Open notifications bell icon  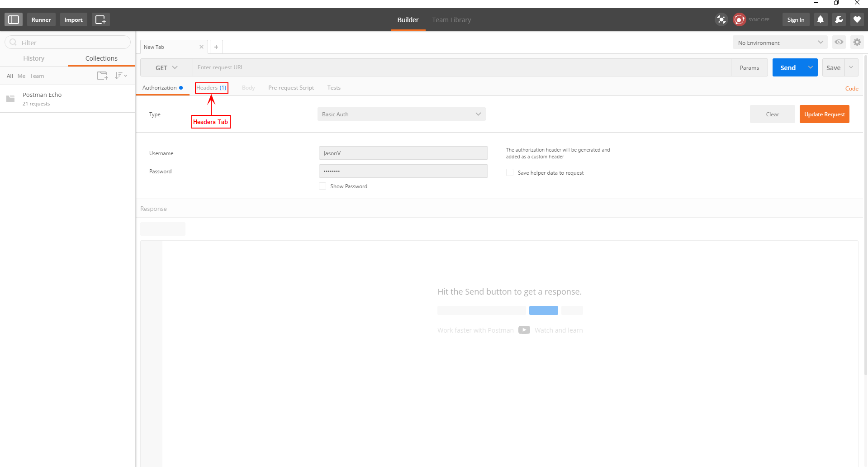[821, 19]
